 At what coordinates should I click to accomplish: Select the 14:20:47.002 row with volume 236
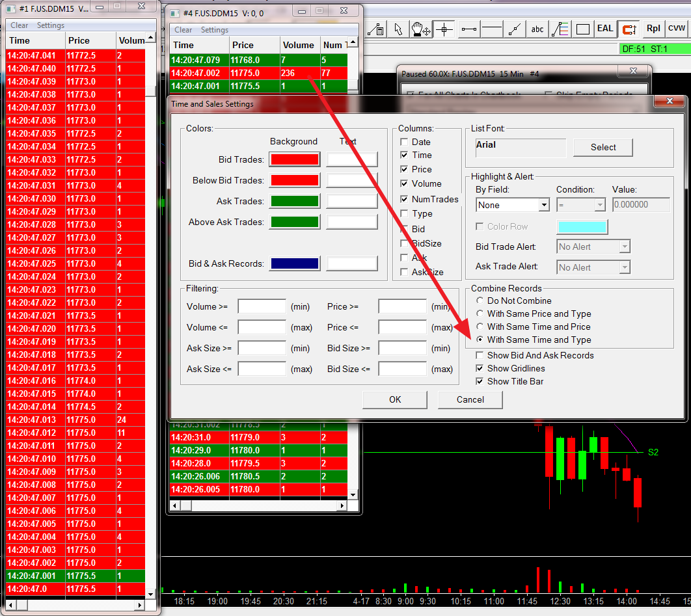coord(258,73)
